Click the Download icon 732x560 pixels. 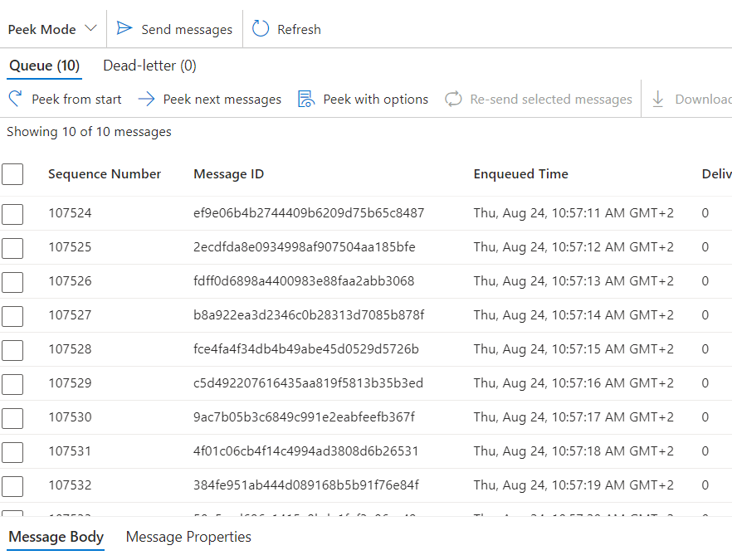[659, 99]
